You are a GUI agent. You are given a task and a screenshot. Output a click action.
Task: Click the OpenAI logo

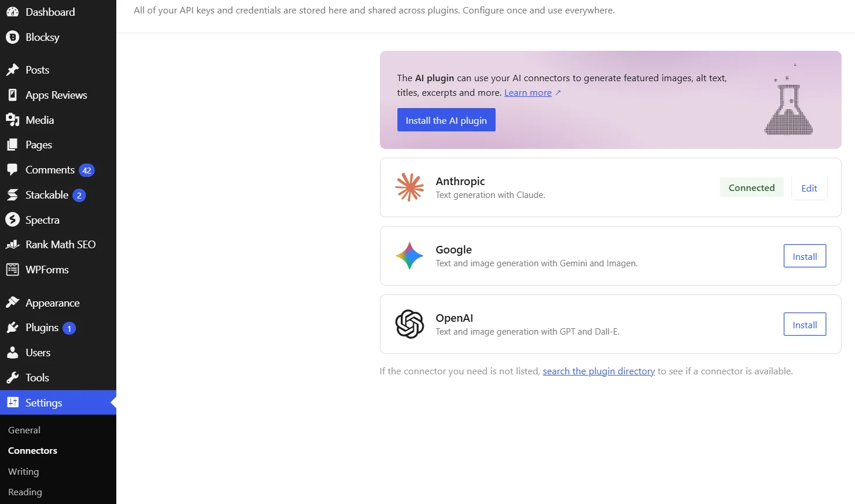pyautogui.click(x=410, y=324)
